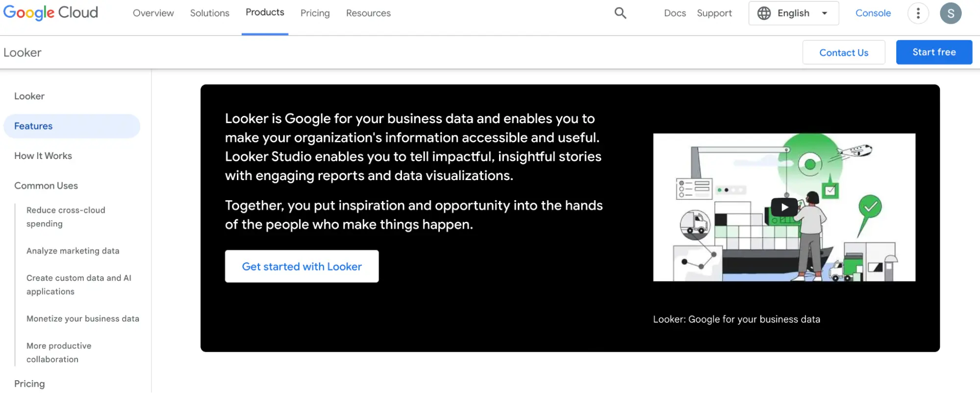Jump to the Common Uses section
This screenshot has height=393, width=980.
46,186
